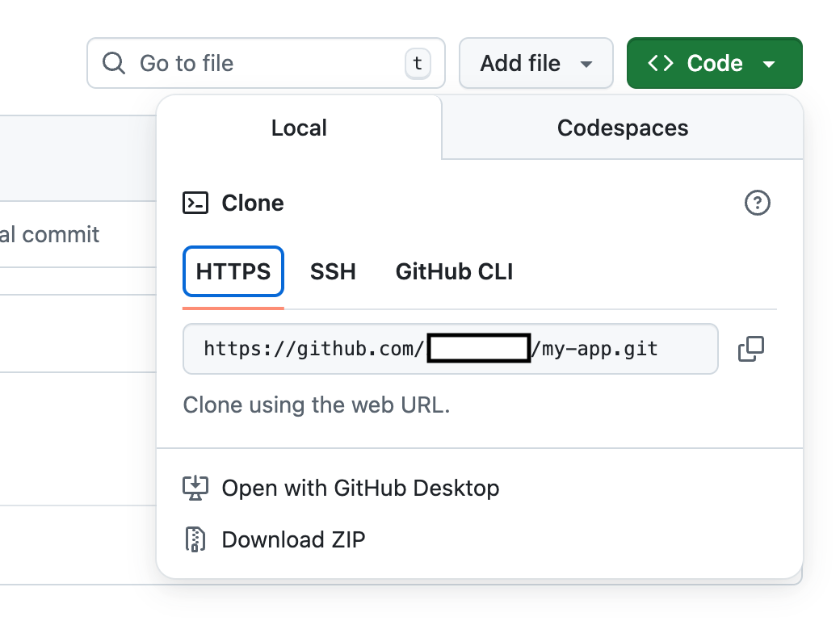This screenshot has height=625, width=840.
Task: Click the search magnifier icon in Go to file
Action: [114, 63]
